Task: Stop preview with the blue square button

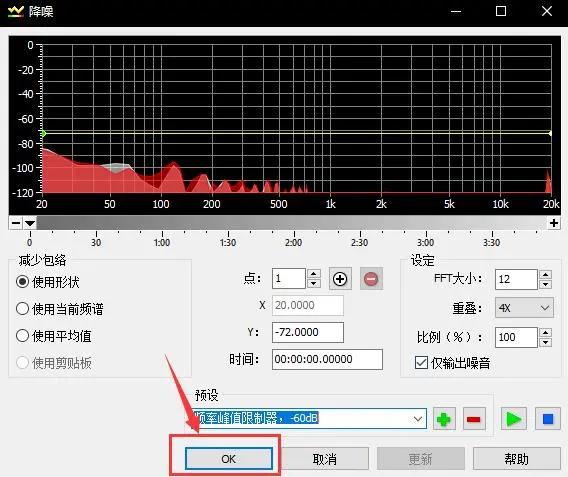Action: [548, 419]
